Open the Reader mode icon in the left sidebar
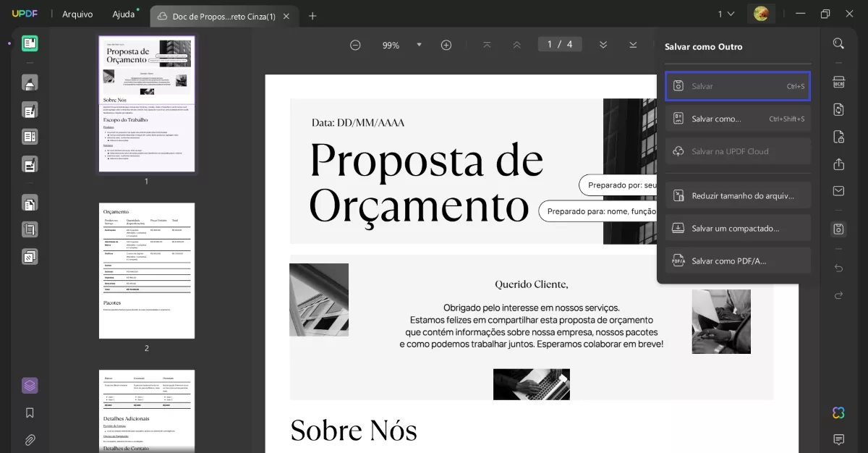868x453 pixels. tap(30, 43)
